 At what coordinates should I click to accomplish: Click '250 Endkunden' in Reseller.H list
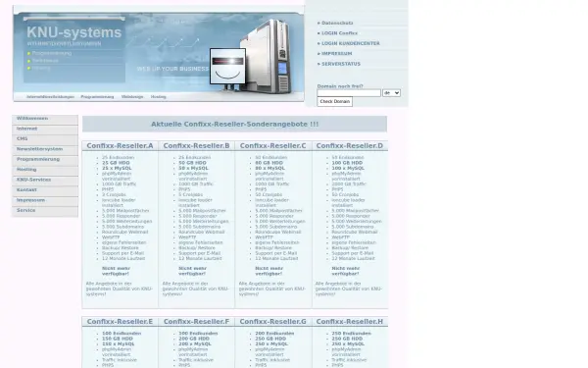pos(351,334)
